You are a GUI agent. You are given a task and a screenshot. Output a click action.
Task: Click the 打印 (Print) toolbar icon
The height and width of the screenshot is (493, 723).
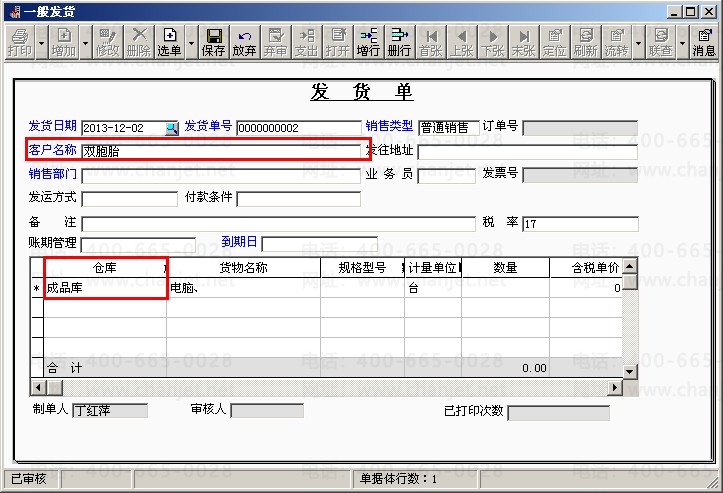(x=20, y=42)
